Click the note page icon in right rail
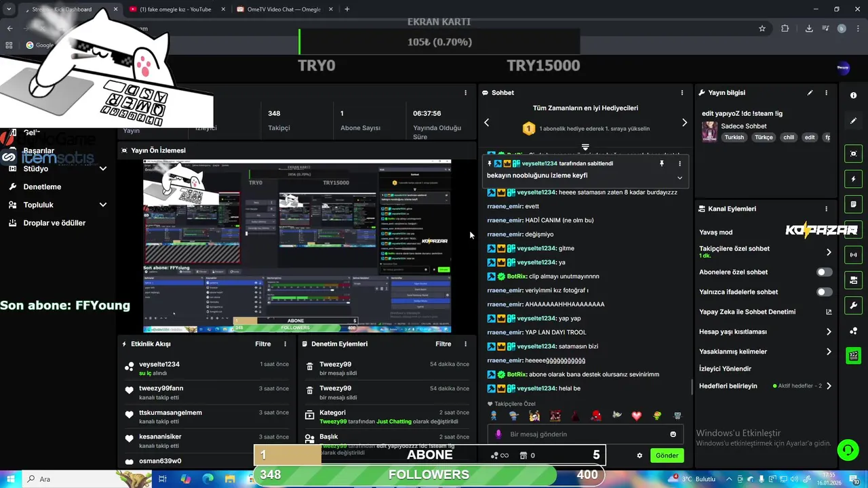The image size is (868, 488). [853, 204]
